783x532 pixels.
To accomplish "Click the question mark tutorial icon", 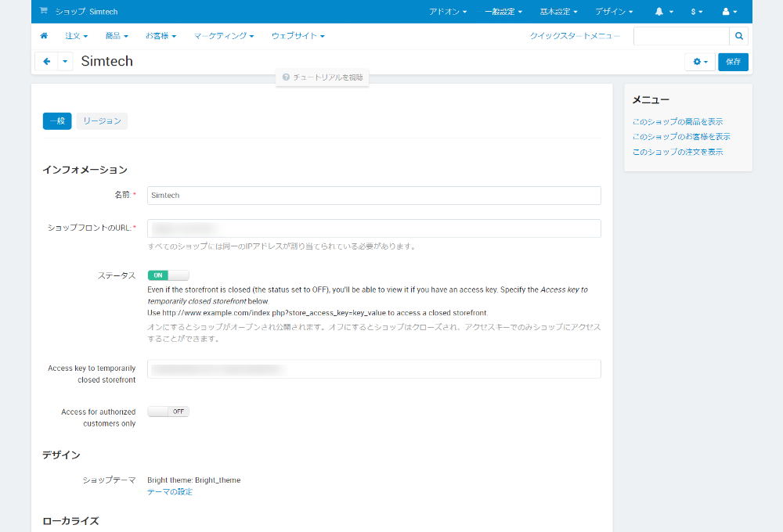I will (286, 77).
